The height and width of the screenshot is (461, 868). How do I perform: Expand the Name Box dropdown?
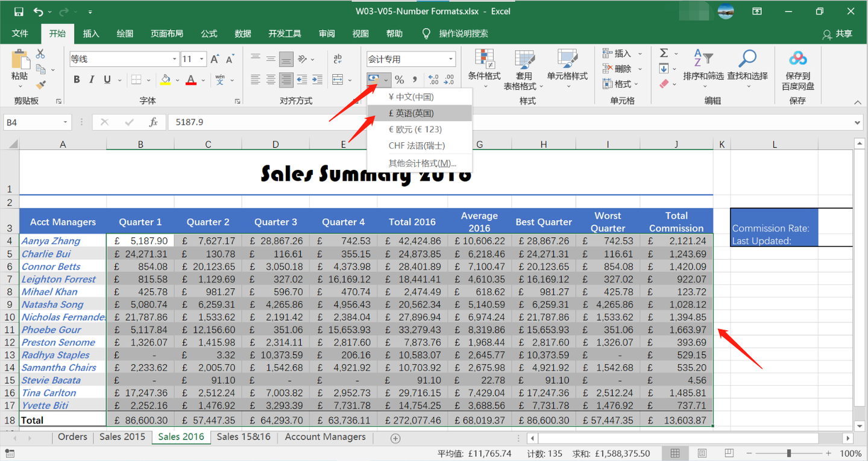pyautogui.click(x=66, y=122)
